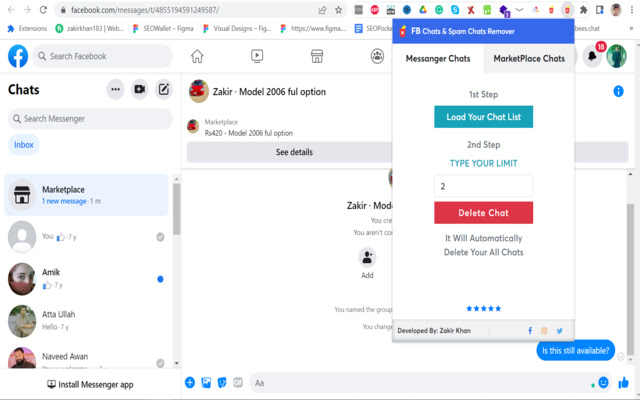Open the Naveed Awan conversation
This screenshot has height=400, width=640.
pyautogui.click(x=86, y=358)
